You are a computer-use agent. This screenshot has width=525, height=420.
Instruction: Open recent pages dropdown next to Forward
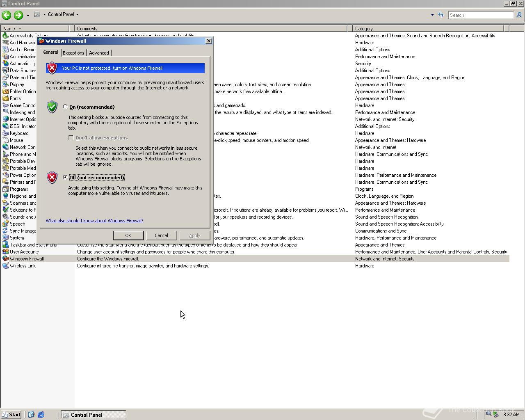tap(28, 15)
